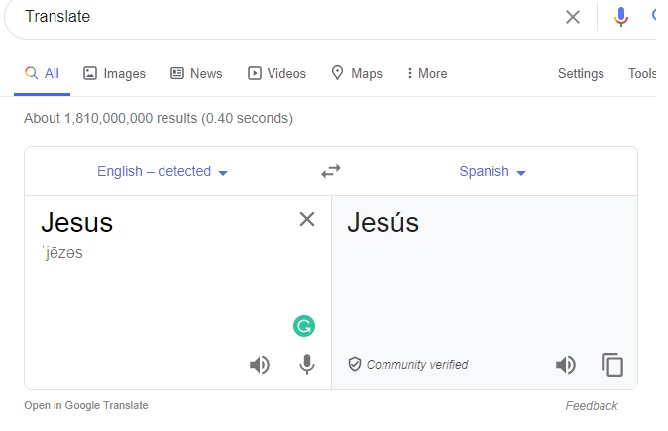Open in Google Translate link

86,405
